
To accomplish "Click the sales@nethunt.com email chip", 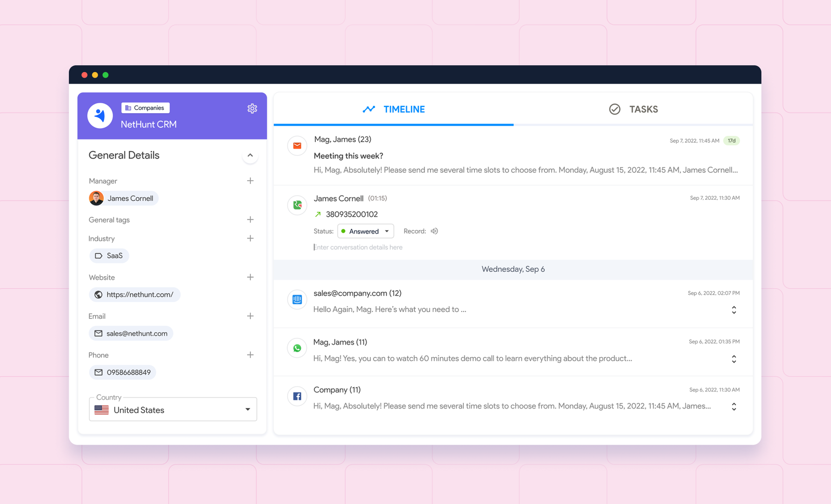I will tap(131, 333).
